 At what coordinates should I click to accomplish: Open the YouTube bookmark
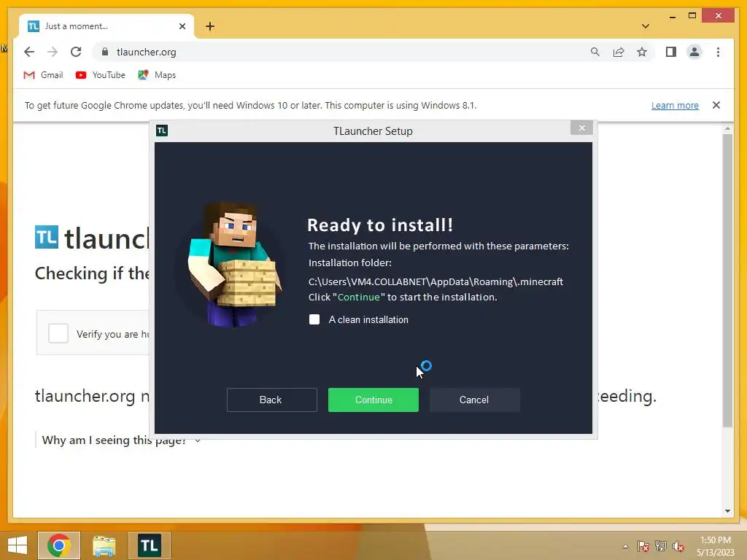(101, 75)
